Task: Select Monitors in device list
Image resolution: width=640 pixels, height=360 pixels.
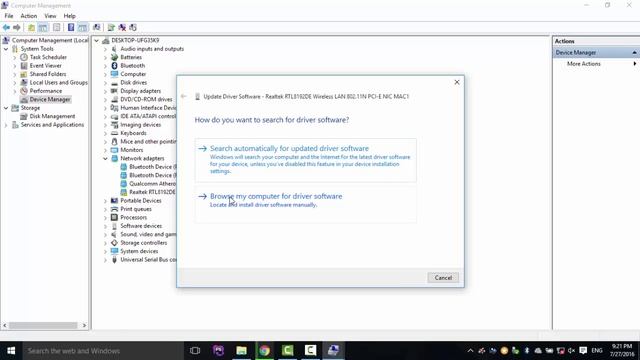Action: click(x=131, y=150)
